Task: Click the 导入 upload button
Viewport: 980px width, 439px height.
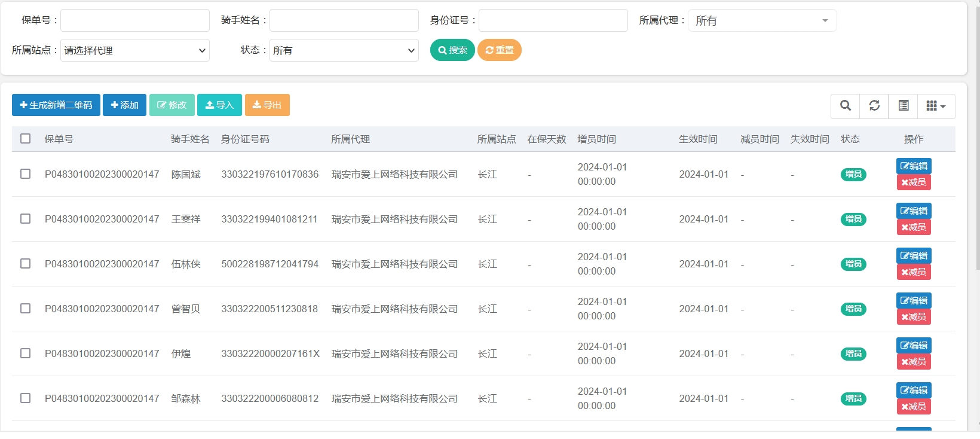Action: pos(219,105)
